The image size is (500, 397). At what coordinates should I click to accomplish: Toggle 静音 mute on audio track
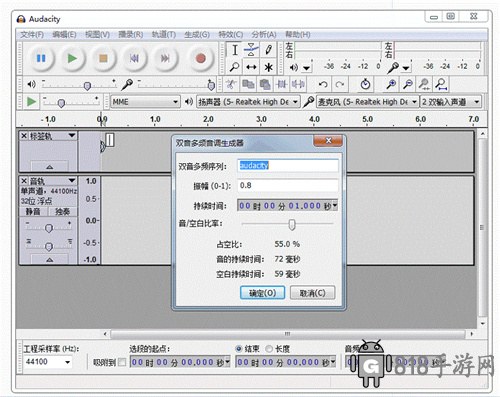[x=33, y=212]
